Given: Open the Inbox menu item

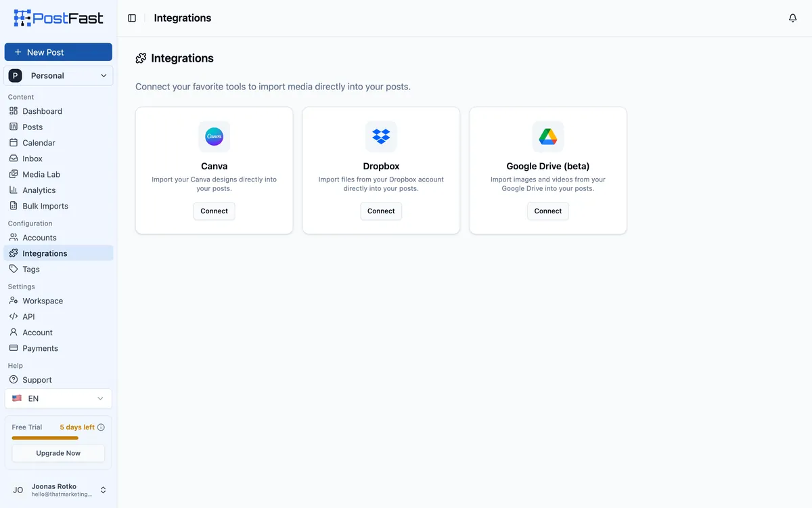Looking at the screenshot, I should (x=58, y=158).
